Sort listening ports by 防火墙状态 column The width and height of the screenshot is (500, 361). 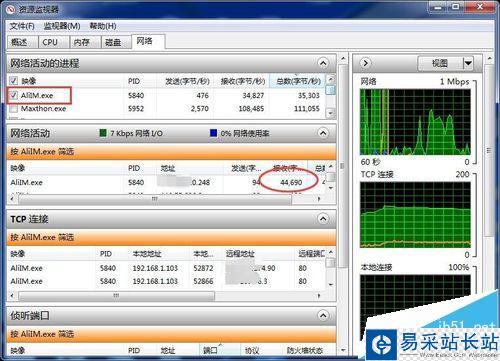(305, 351)
